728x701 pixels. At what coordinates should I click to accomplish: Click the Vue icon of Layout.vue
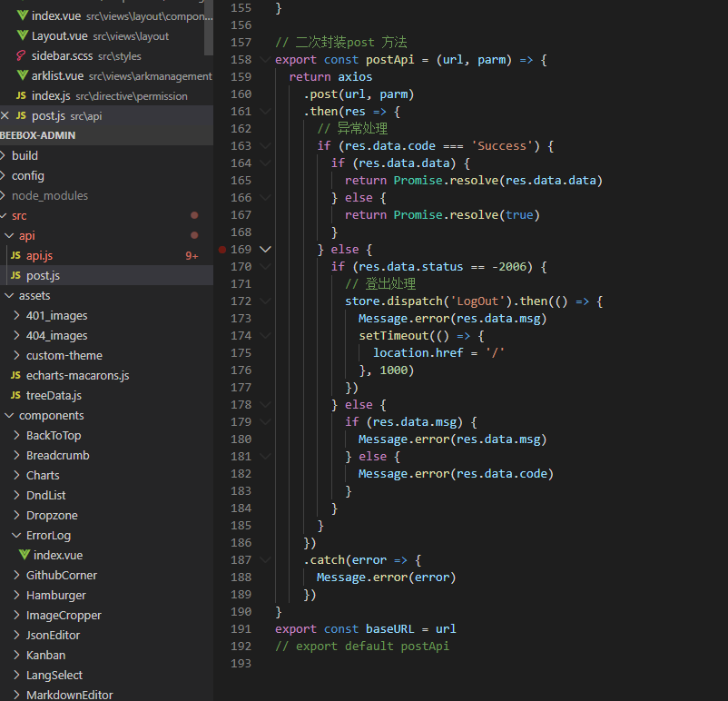click(x=23, y=36)
